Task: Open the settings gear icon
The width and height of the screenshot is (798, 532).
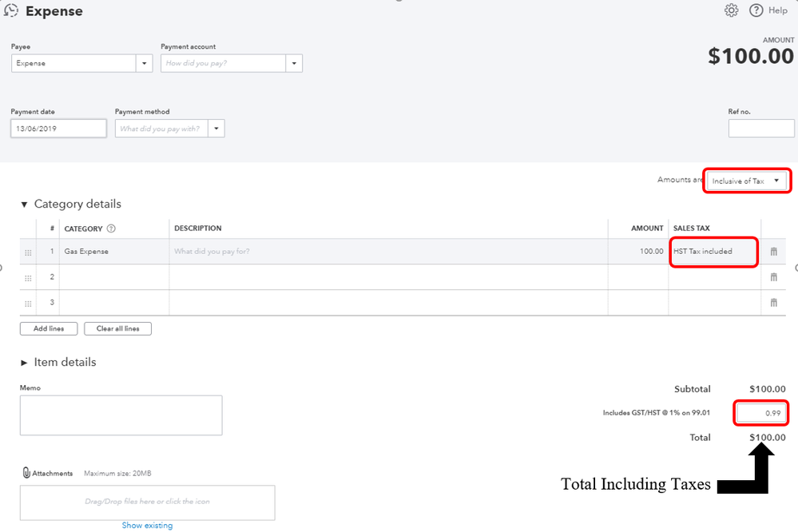Action: coord(731,10)
